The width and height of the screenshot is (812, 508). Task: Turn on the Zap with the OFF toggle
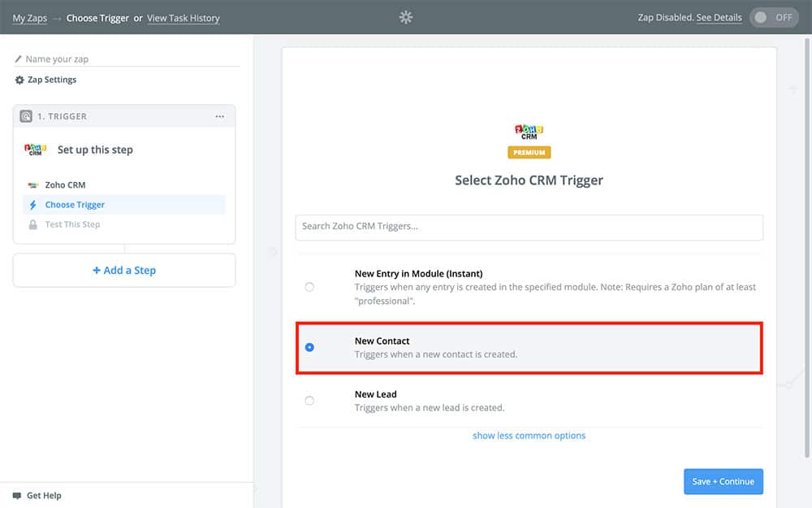click(x=773, y=18)
